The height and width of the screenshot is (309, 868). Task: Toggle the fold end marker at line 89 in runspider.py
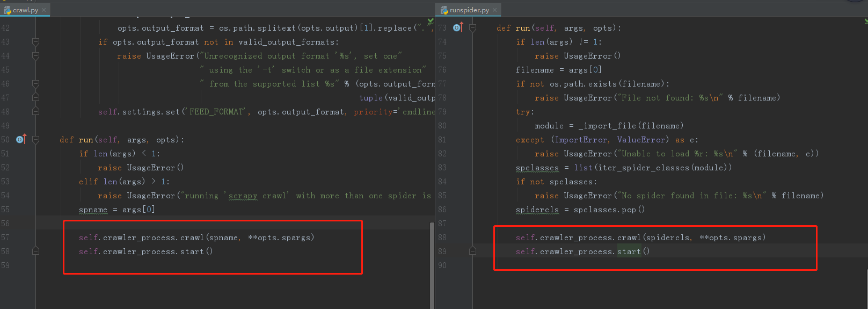pyautogui.click(x=472, y=251)
